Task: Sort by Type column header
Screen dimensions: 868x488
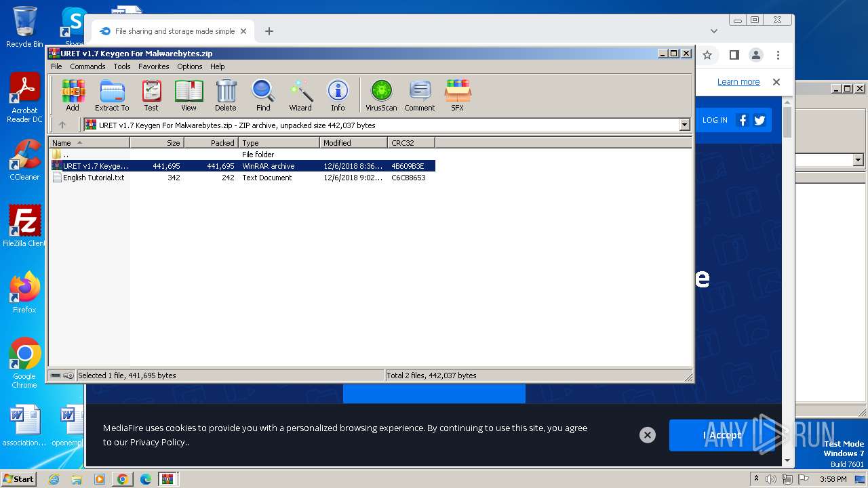Action: point(279,142)
